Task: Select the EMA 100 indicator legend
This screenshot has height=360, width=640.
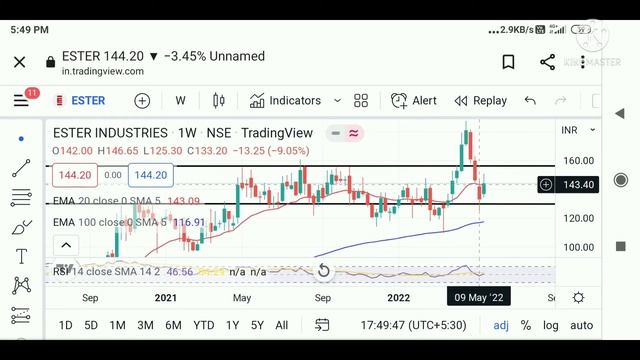Action: pyautogui.click(x=129, y=222)
